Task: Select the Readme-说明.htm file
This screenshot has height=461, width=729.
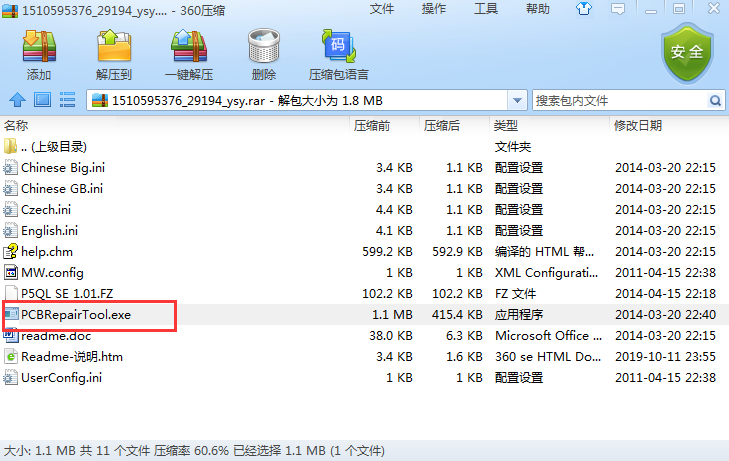Action: pos(364,356)
